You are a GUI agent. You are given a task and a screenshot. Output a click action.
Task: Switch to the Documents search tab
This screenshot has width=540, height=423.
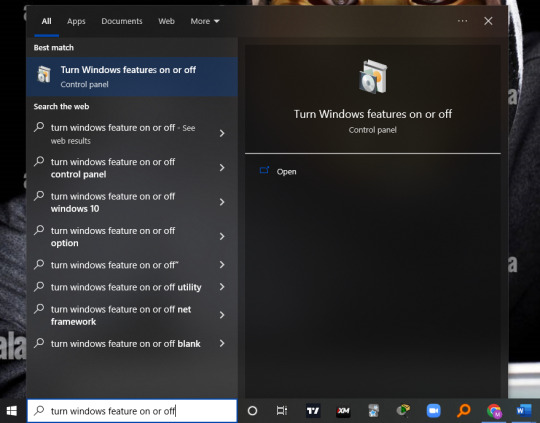(x=122, y=21)
